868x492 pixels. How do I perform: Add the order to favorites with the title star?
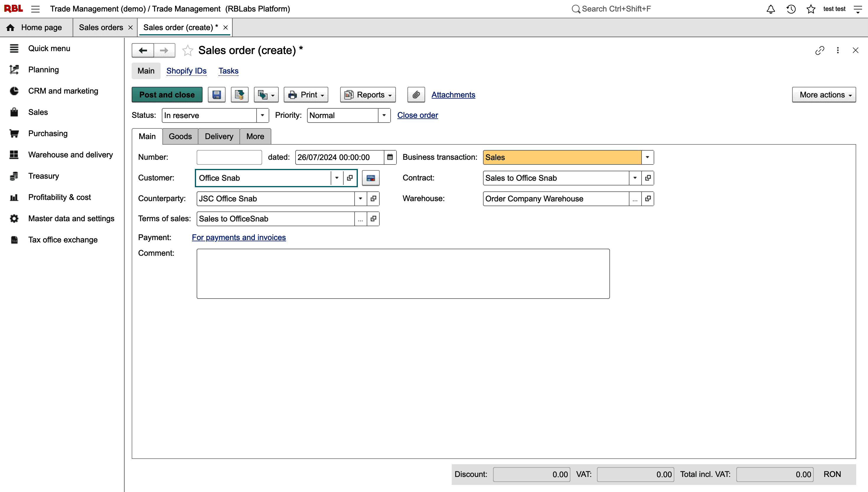187,50
